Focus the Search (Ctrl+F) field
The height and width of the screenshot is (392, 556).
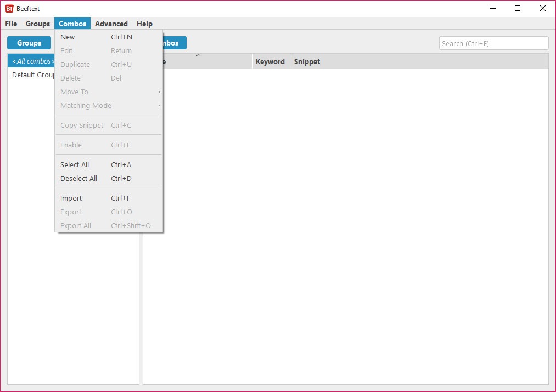click(x=493, y=43)
